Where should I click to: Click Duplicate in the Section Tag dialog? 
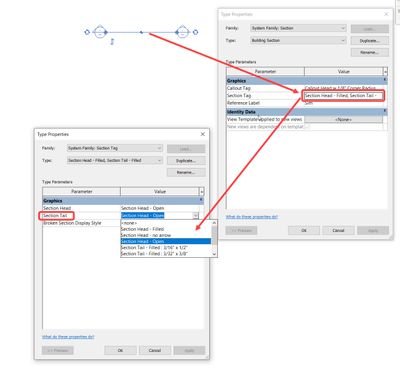pos(186,161)
